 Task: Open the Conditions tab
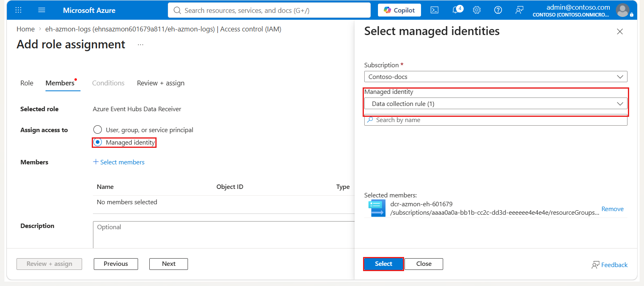click(x=108, y=83)
